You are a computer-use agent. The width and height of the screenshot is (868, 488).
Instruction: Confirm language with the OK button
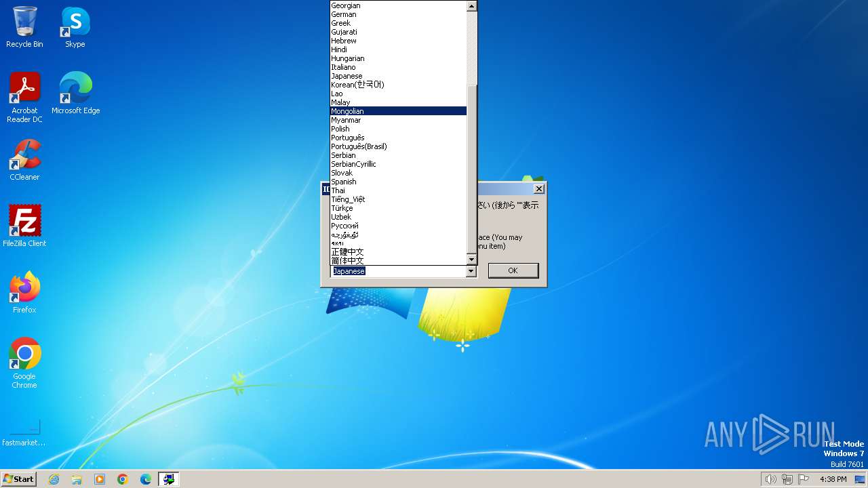(513, 270)
